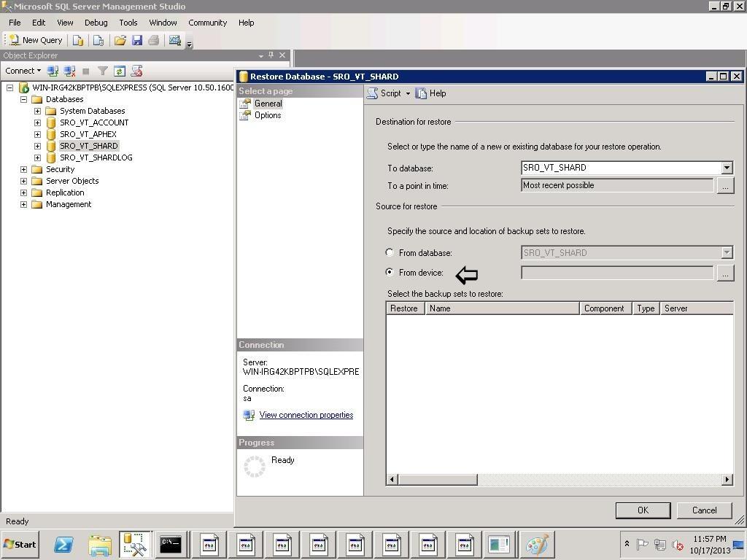Click the backup sets horizontal scrollbar thumb
Viewport: 747px width, 560px height.
tap(438, 480)
